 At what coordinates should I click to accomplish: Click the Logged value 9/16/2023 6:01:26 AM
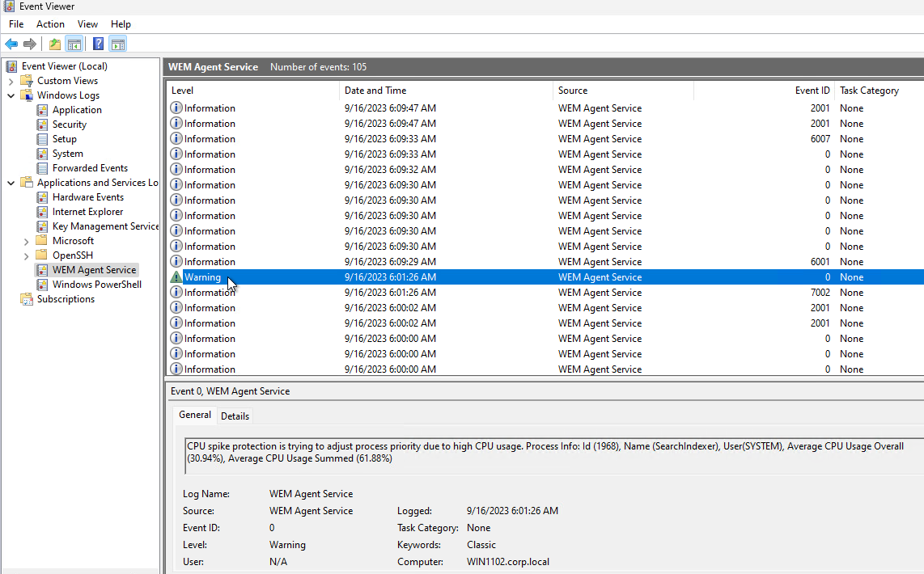pos(512,511)
